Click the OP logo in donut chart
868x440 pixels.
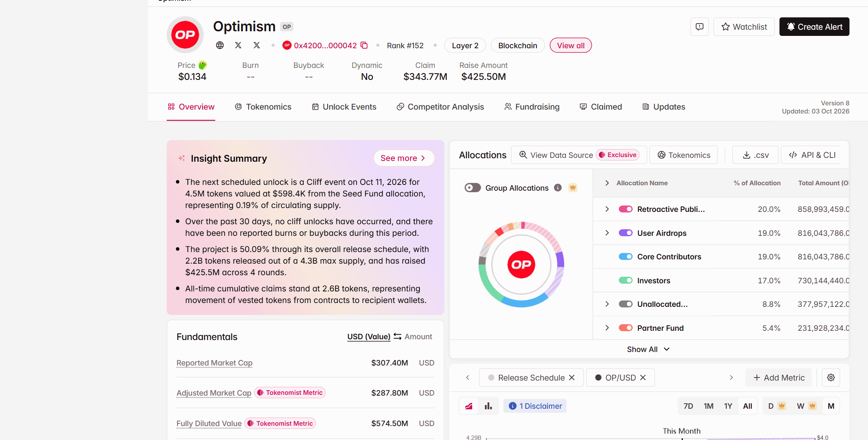(x=521, y=264)
